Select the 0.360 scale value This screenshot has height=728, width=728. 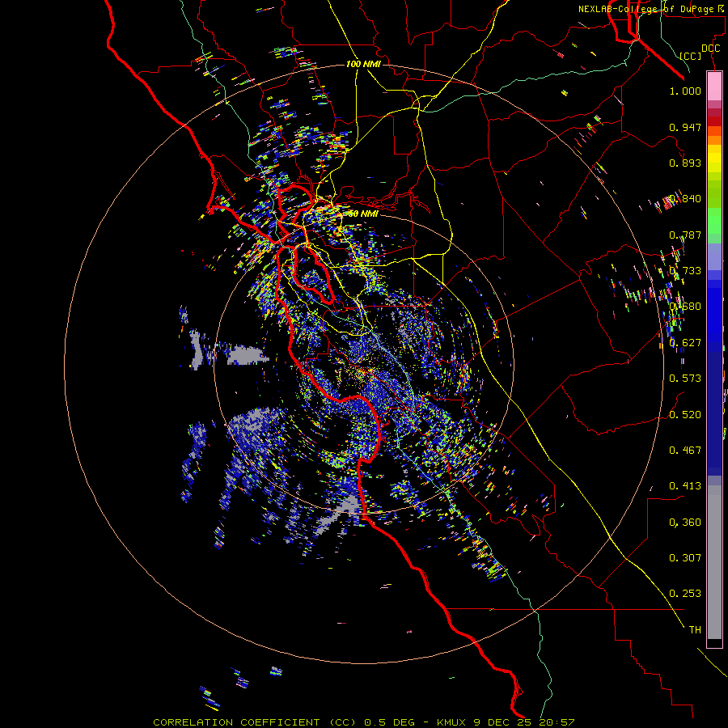(685, 523)
